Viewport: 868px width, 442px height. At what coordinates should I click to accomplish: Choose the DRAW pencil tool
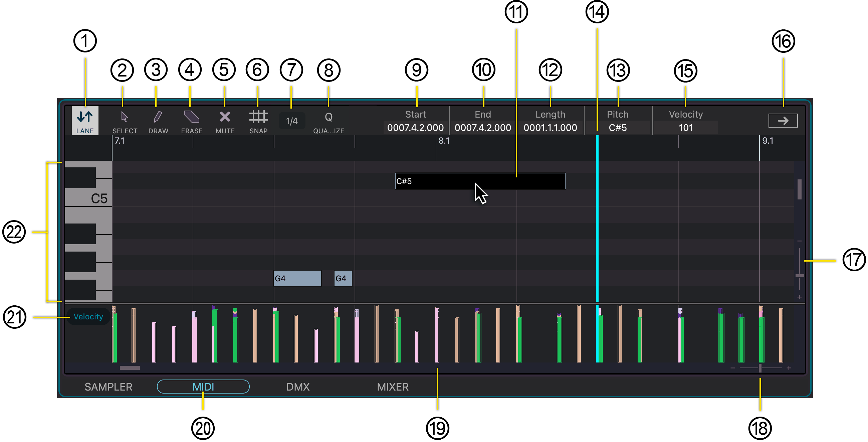[158, 117]
